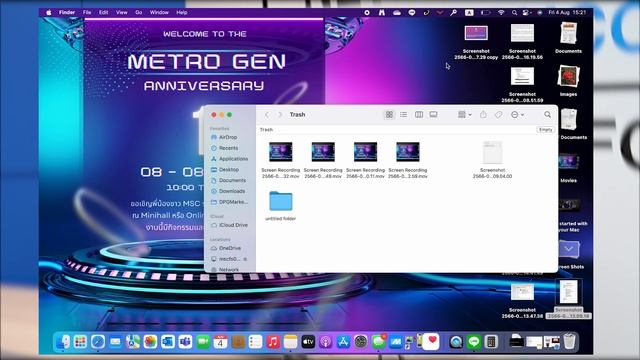Go back with the Finder back arrow
Image resolution: width=640 pixels, height=360 pixels.
267,115
